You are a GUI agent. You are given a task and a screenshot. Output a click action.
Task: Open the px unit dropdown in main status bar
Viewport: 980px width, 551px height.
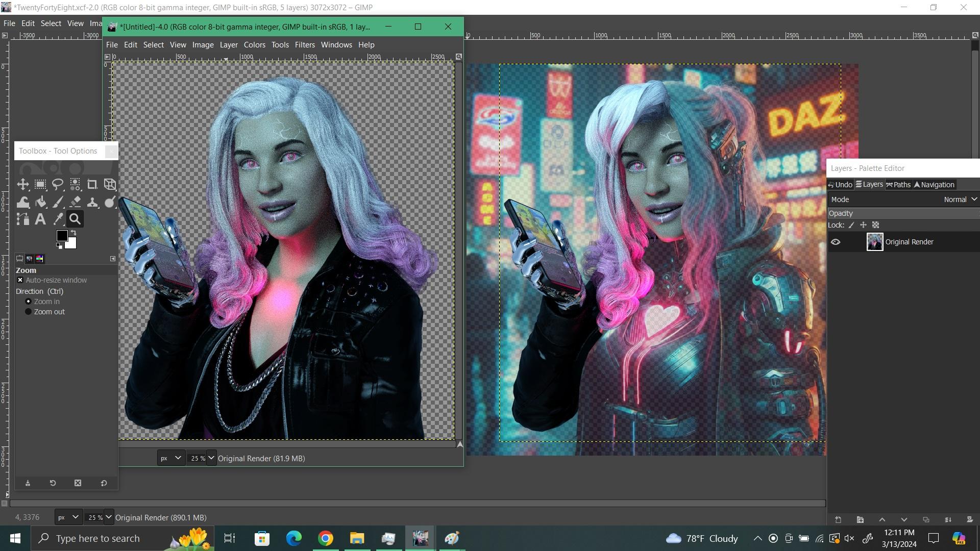point(68,517)
